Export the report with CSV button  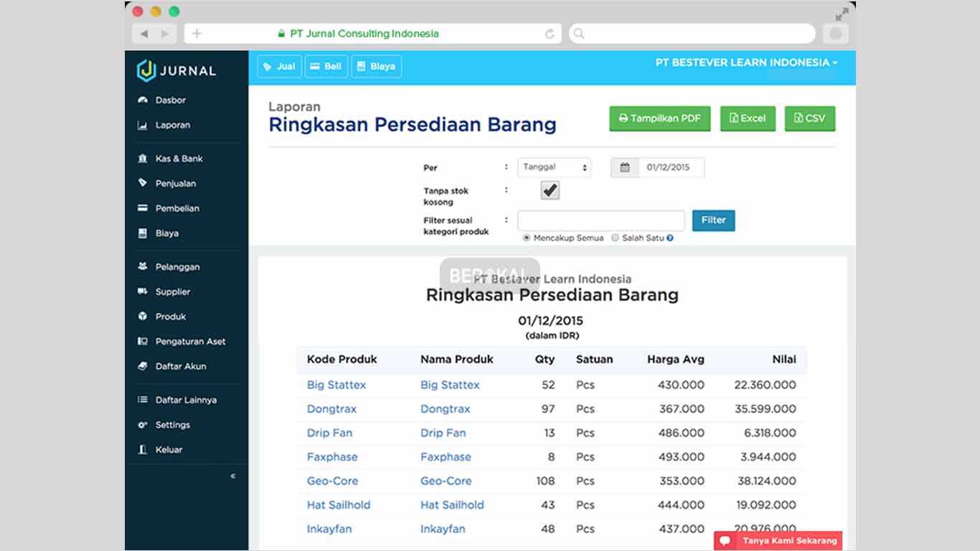pos(810,118)
